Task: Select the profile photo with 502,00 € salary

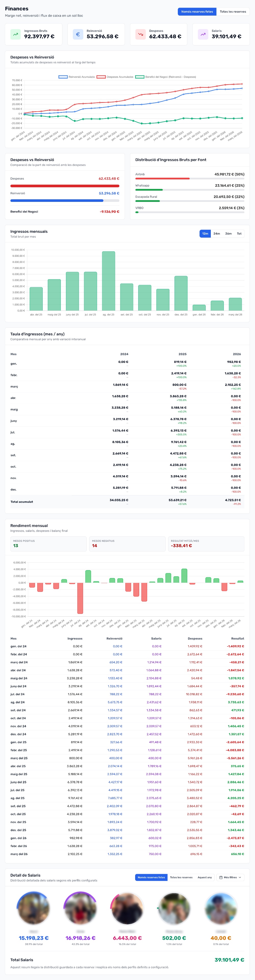Action: click(x=174, y=908)
